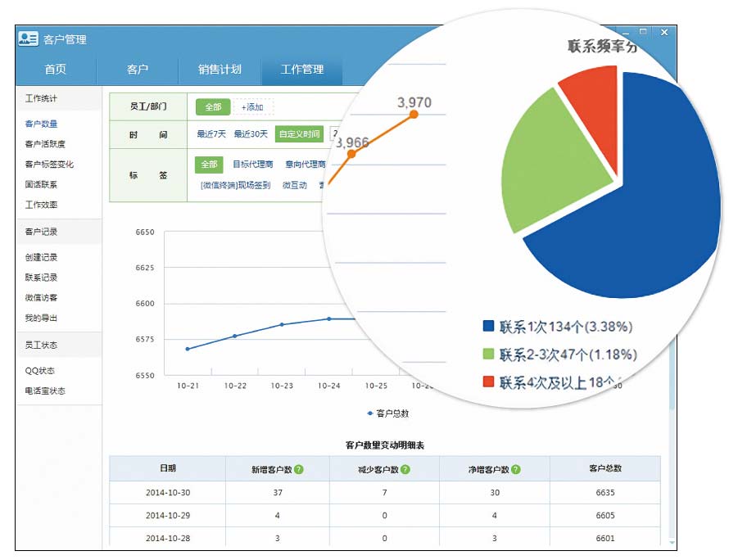Screen dimensions: 738x560
Task: Open the 销售计划 tab
Action: click(x=220, y=70)
